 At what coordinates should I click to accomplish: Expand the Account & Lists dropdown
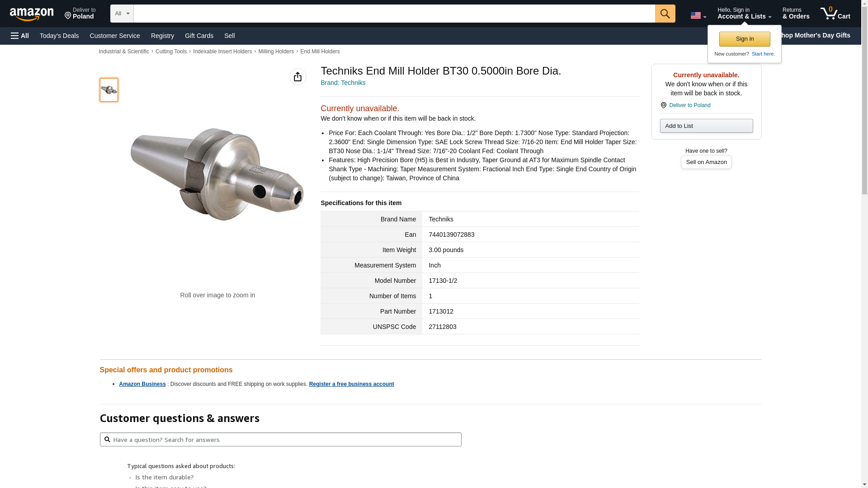coord(744,14)
